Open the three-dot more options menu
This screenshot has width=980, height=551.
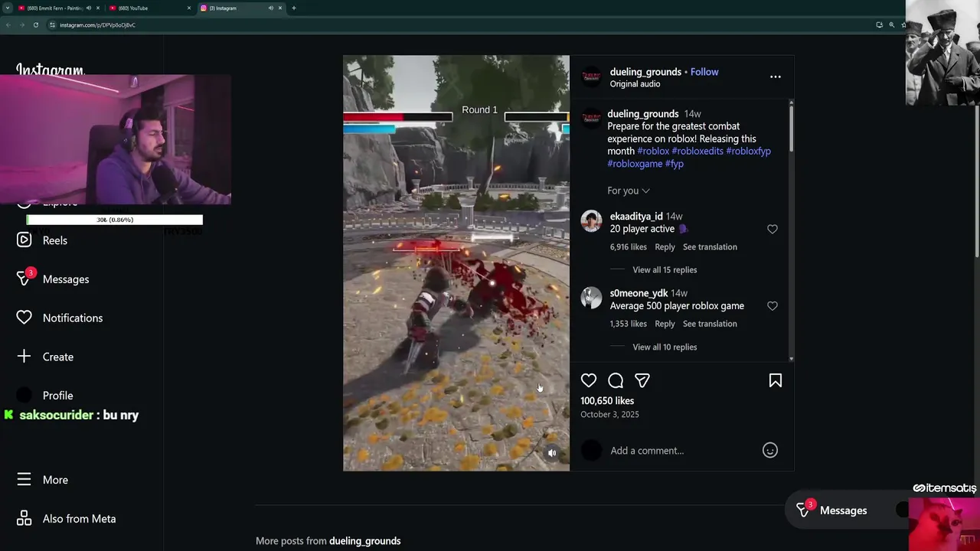coord(775,77)
